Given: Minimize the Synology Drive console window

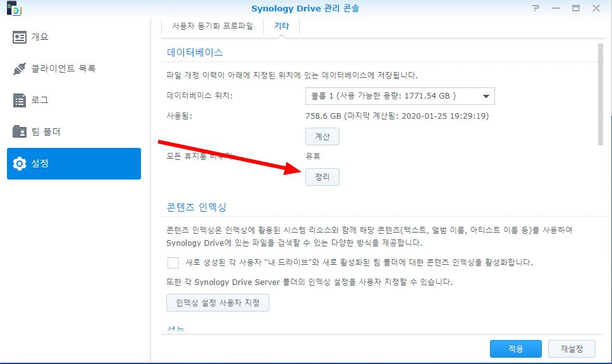Looking at the screenshot, I should [556, 8].
